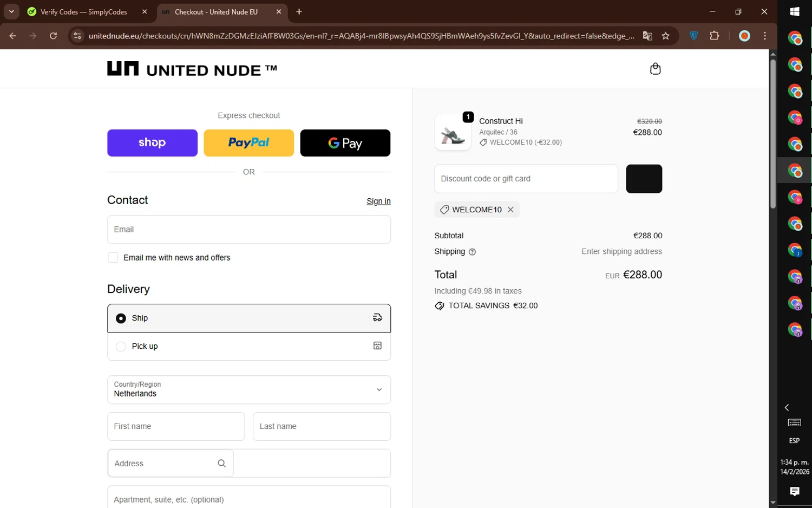Tick Email me with news and offers
Image resolution: width=812 pixels, height=508 pixels.
pos(113,258)
